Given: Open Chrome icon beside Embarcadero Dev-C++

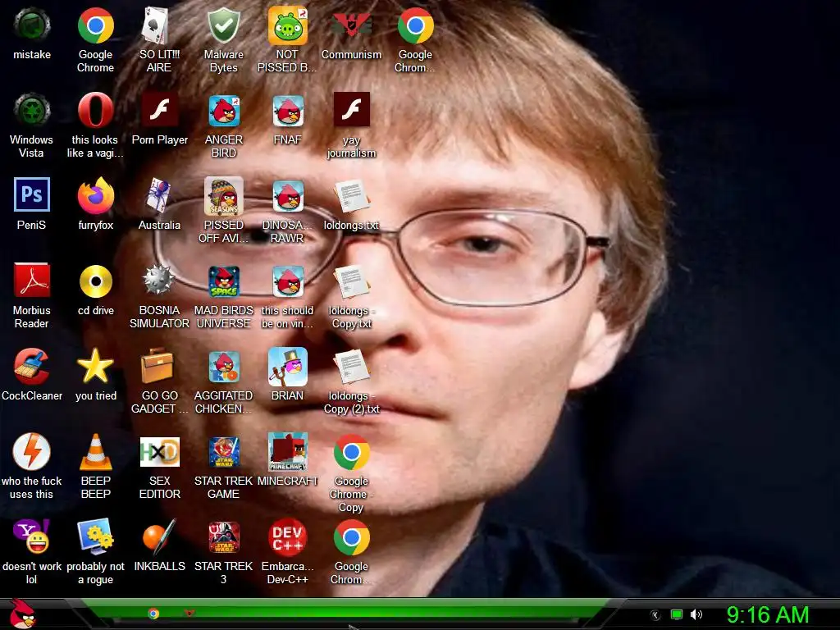Looking at the screenshot, I should 351,536.
